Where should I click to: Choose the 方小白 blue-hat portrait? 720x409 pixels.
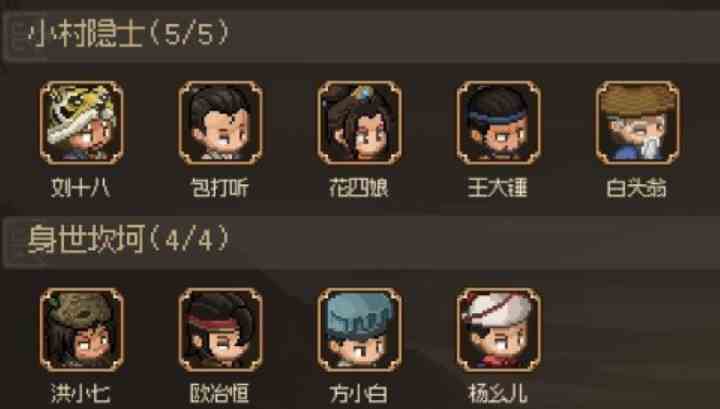pos(360,330)
